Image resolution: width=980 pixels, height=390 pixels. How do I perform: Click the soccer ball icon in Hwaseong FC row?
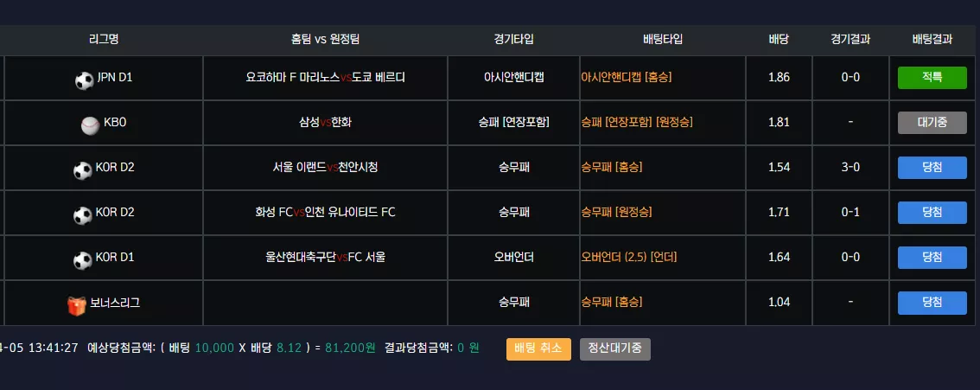point(82,215)
